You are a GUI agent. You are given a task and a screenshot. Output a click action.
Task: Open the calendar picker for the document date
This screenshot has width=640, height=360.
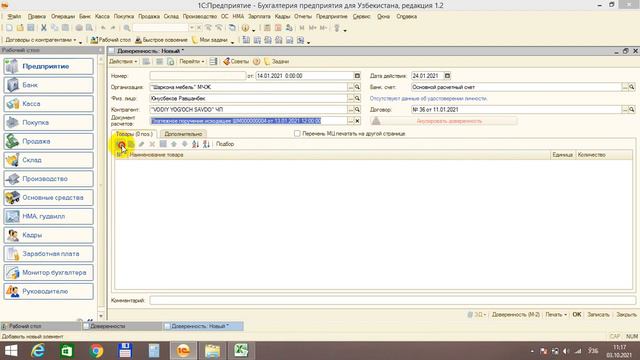point(357,76)
